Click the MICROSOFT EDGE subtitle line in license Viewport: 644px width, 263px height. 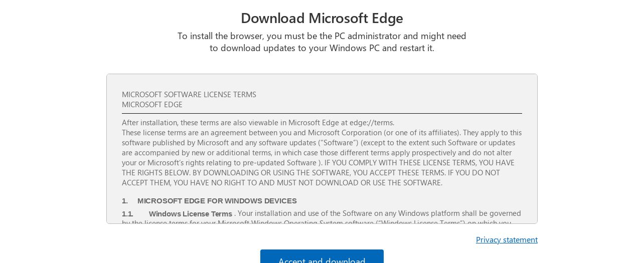(x=152, y=105)
